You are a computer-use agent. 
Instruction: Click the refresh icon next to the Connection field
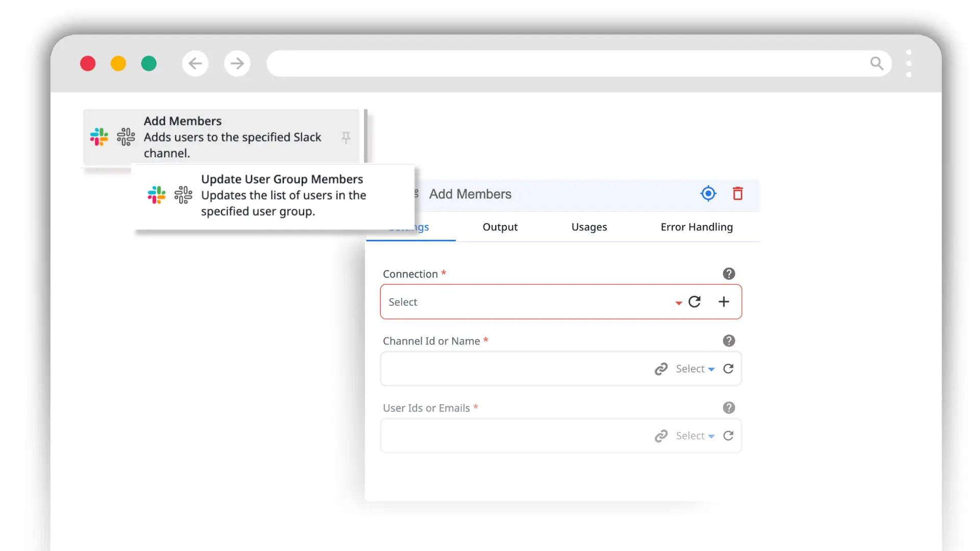[x=694, y=302]
